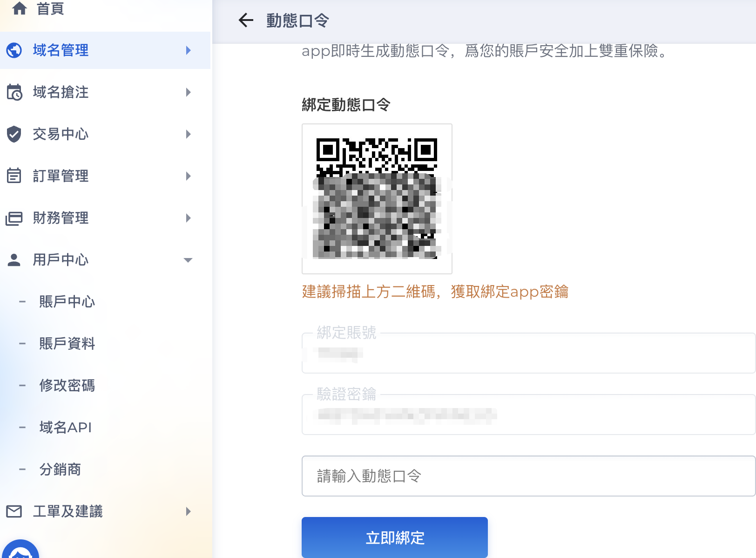Click the calendar-clock icon for 域名搶注
756x558 pixels.
coord(14,92)
